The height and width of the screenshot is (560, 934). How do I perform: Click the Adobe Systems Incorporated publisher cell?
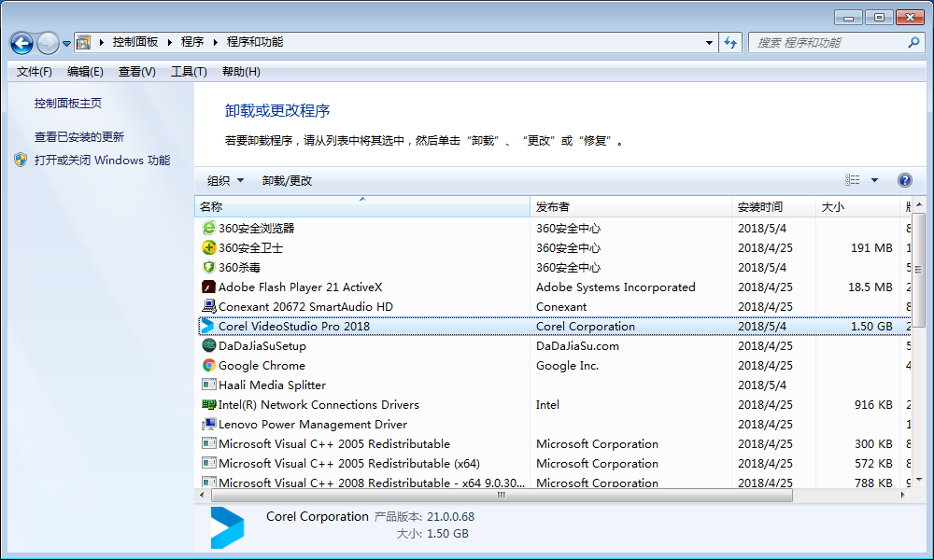pos(616,287)
